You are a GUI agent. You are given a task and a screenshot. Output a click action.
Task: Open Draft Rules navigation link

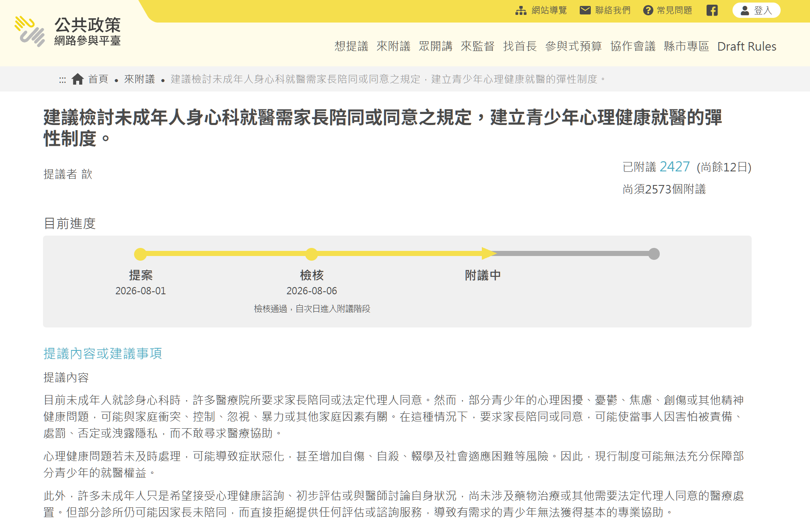click(x=747, y=46)
